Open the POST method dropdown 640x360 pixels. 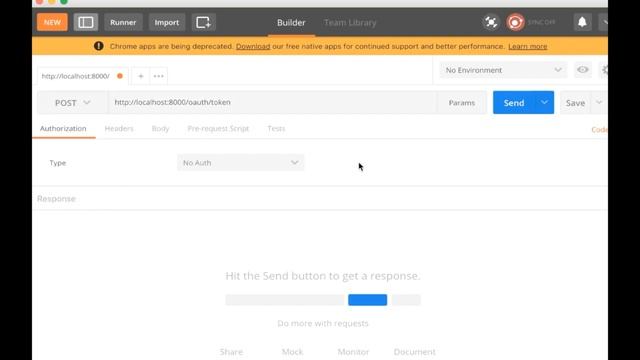tap(72, 103)
